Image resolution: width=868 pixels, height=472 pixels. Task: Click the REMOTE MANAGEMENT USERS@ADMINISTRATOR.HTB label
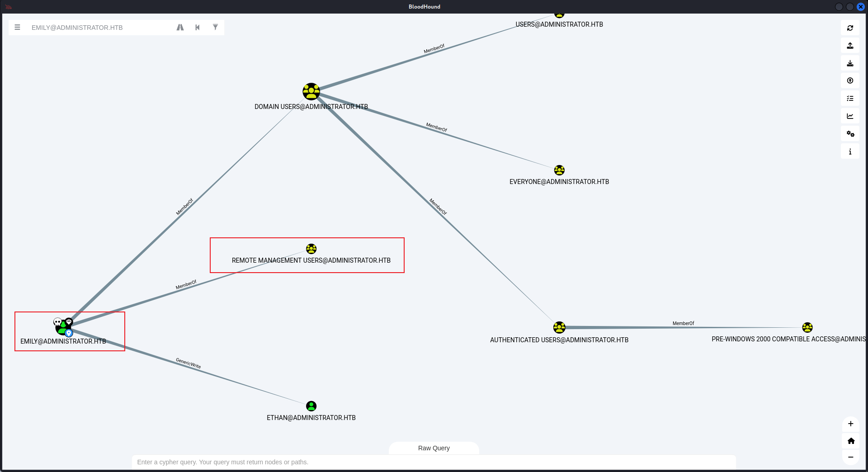(x=311, y=260)
